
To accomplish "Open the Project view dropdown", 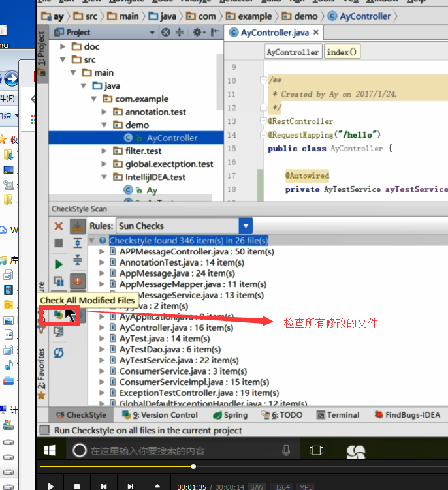I will 152,33.
